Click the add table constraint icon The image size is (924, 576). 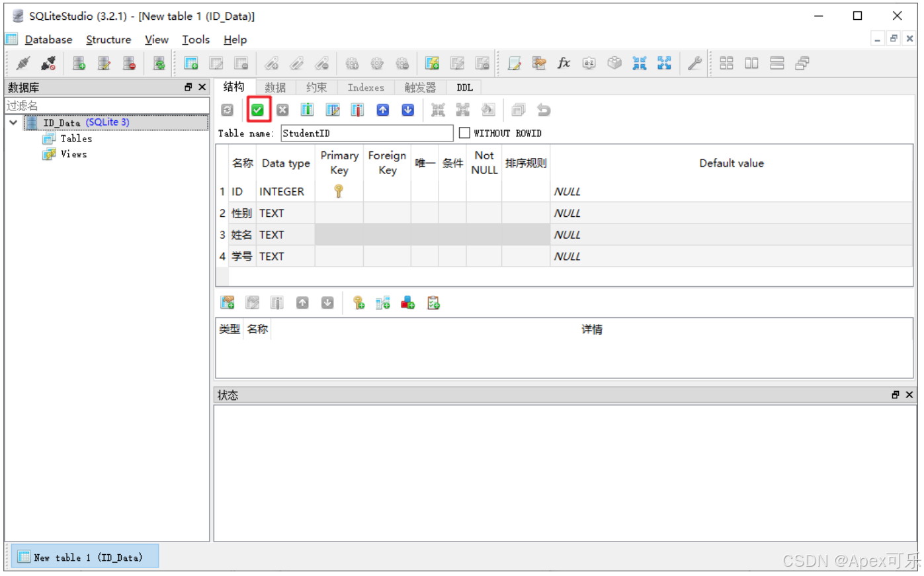[x=228, y=303]
